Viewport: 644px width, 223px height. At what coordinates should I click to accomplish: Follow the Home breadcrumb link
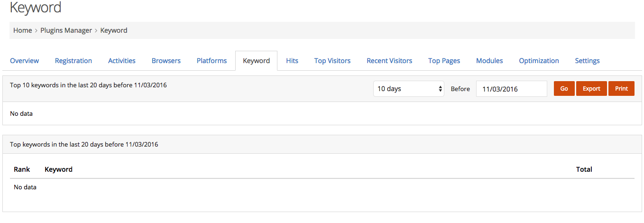pos(23,30)
